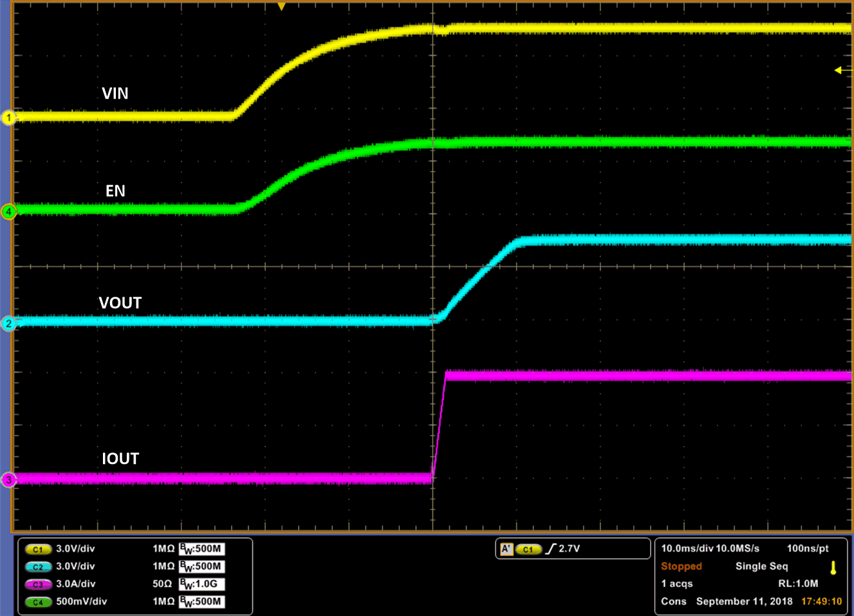Click the orange Stopped acquisition status
Viewport: 854px width, 616px height.
tap(681, 566)
